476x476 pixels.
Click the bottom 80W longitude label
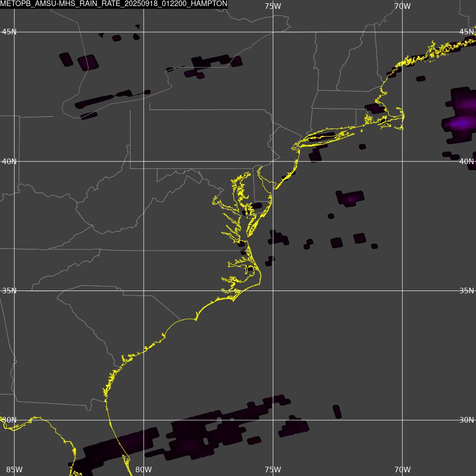144,469
